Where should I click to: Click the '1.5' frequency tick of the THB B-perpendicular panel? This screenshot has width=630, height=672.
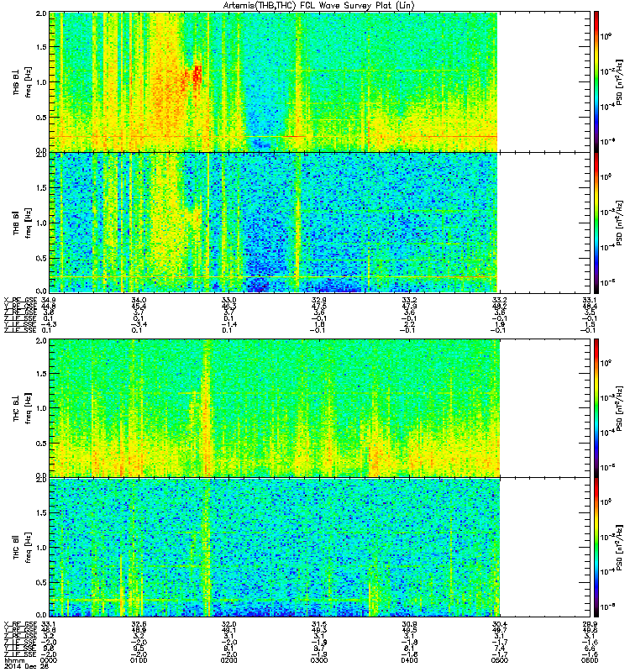(x=41, y=47)
